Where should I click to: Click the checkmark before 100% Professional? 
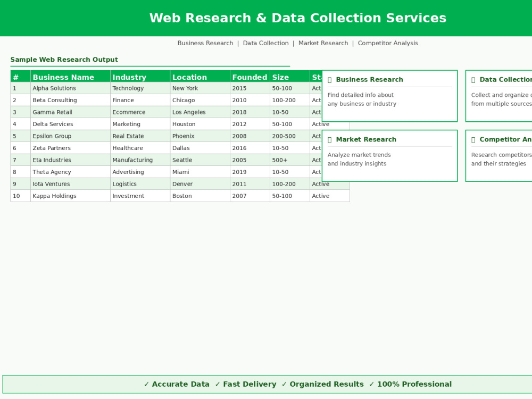click(371, 384)
